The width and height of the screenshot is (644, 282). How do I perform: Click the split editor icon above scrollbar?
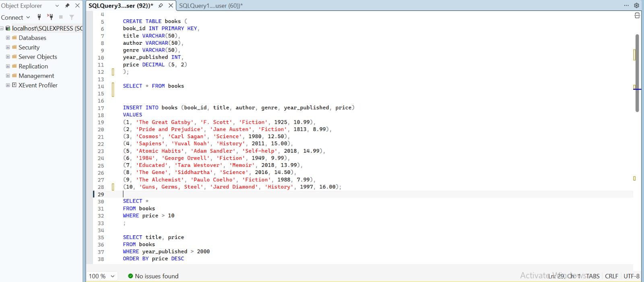(637, 15)
